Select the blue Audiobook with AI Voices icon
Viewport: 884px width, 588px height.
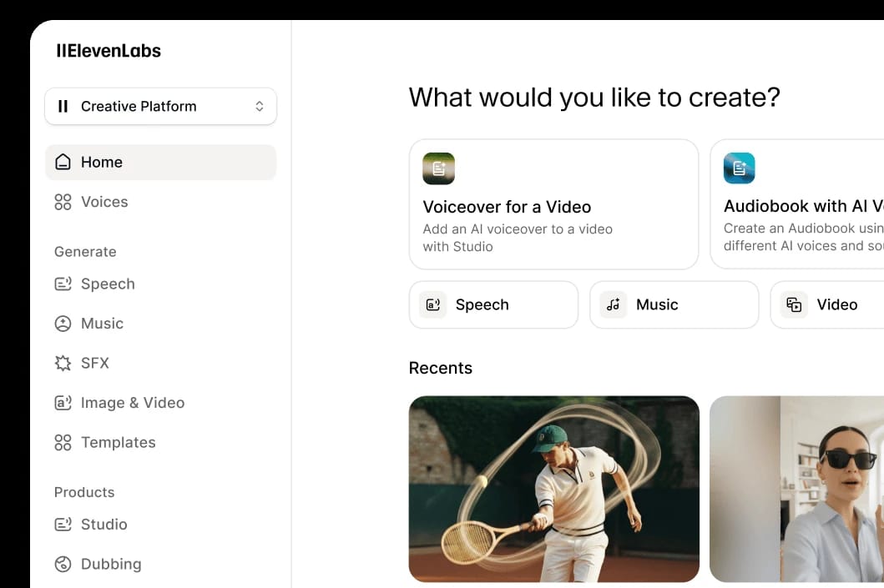739,168
